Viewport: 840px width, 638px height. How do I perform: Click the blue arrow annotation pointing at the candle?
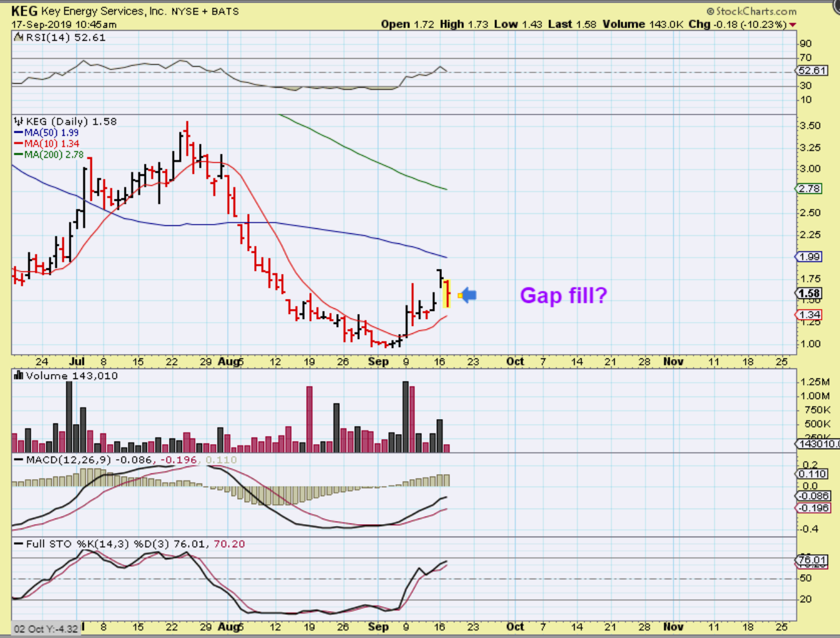pyautogui.click(x=468, y=295)
